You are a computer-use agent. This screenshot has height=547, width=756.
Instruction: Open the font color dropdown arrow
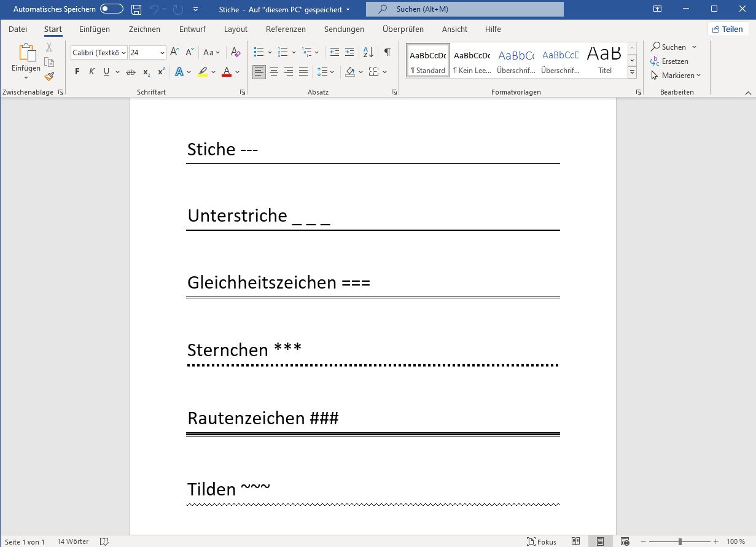pos(236,72)
